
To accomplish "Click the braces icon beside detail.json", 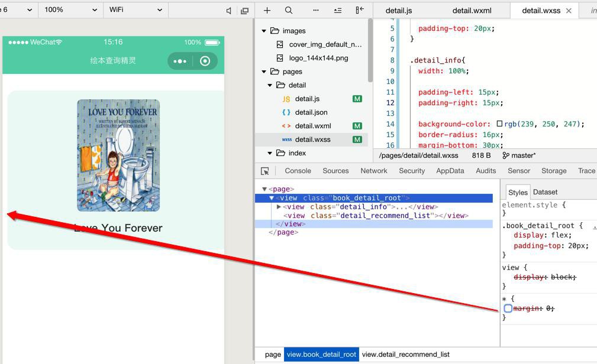I will (x=286, y=113).
